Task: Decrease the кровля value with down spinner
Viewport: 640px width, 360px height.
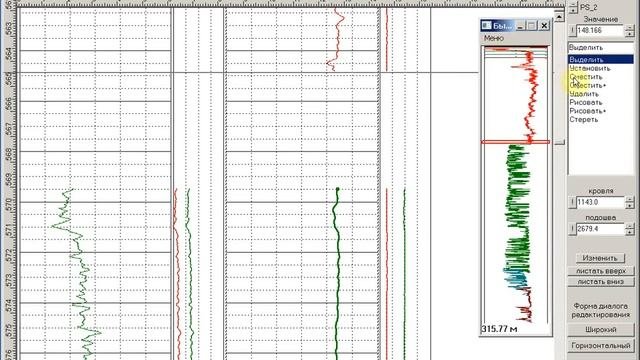Action: coord(629,205)
